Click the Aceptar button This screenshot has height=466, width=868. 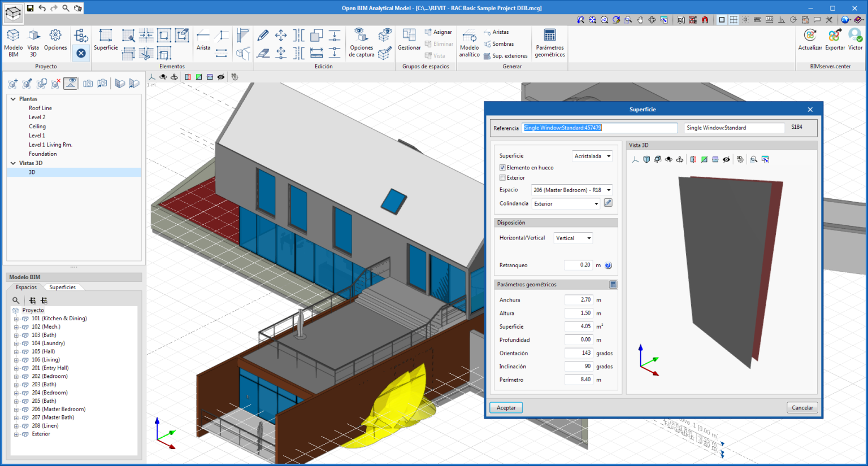(x=506, y=408)
